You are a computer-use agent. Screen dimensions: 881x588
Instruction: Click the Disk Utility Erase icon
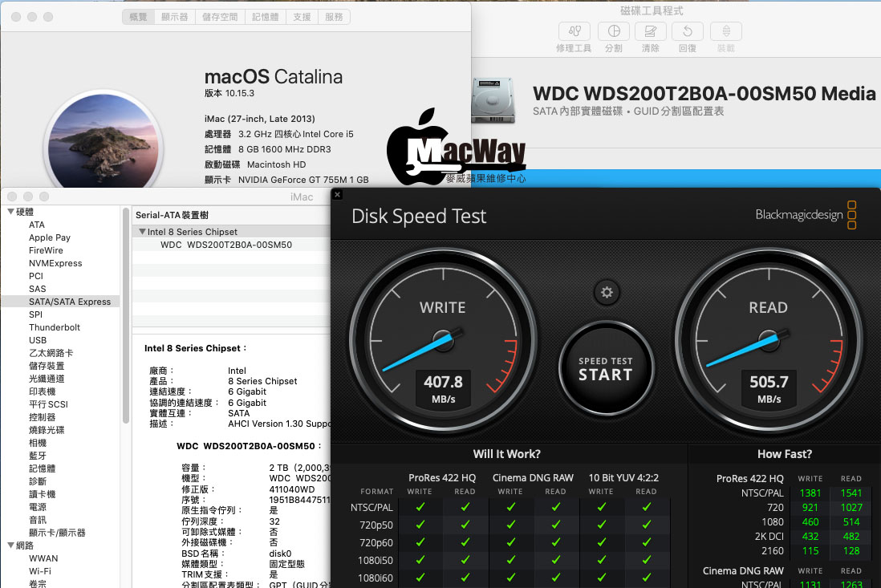coord(651,31)
